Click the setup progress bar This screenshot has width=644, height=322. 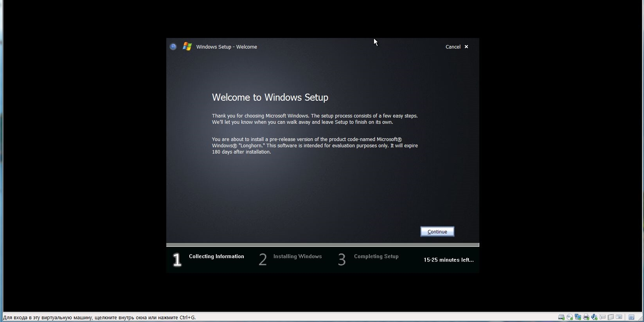tap(322, 245)
